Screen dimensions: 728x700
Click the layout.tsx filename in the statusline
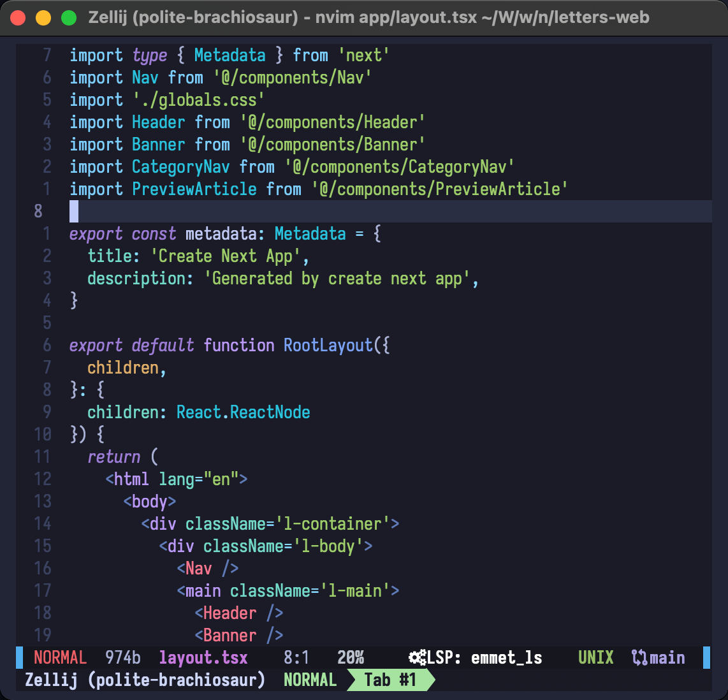pyautogui.click(x=203, y=657)
